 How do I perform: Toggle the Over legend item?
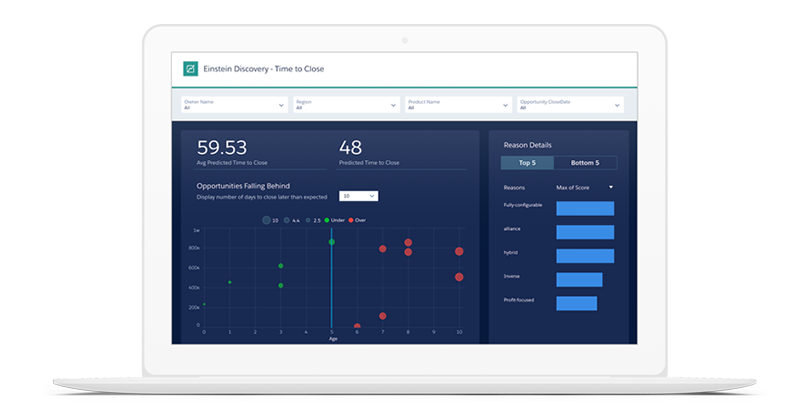point(357,220)
